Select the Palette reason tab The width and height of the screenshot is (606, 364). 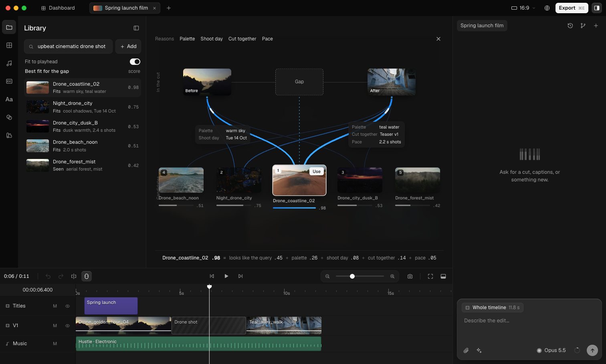coord(187,39)
